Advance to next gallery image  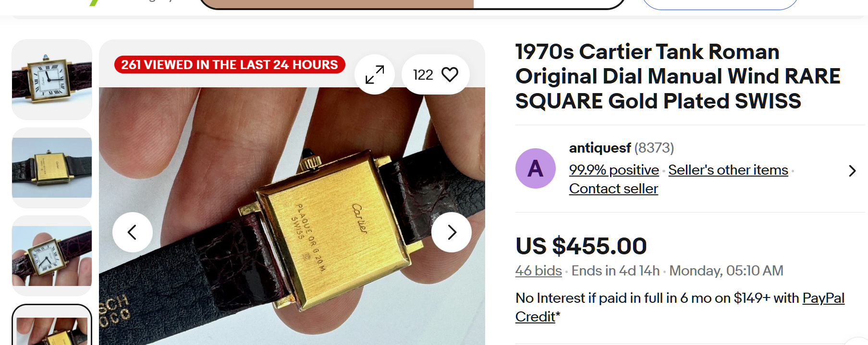point(452,232)
